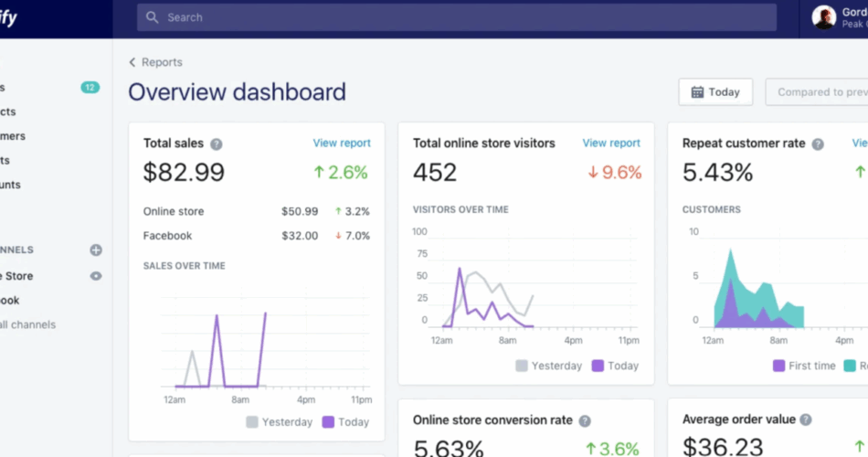The height and width of the screenshot is (457, 868).
Task: Open View report link for Total sales
Action: click(342, 143)
